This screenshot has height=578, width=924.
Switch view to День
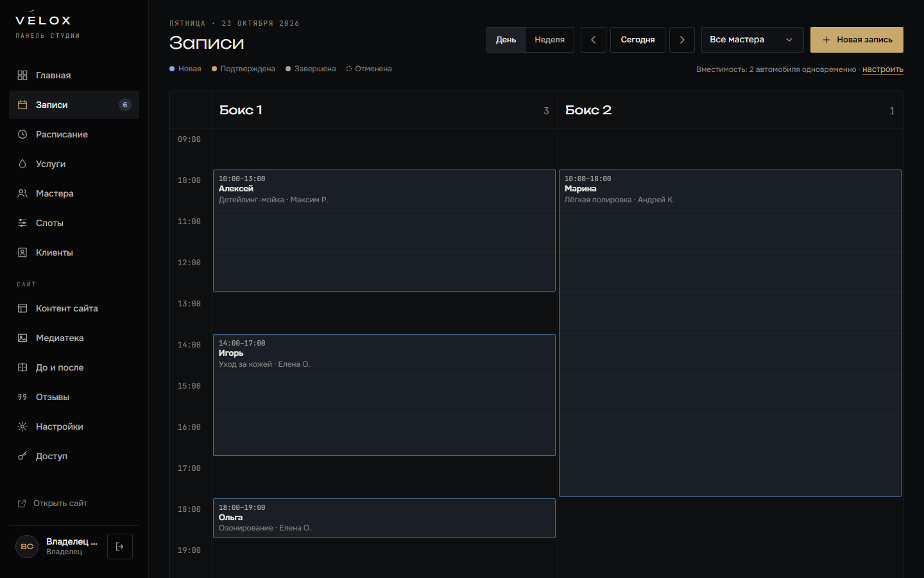(506, 40)
